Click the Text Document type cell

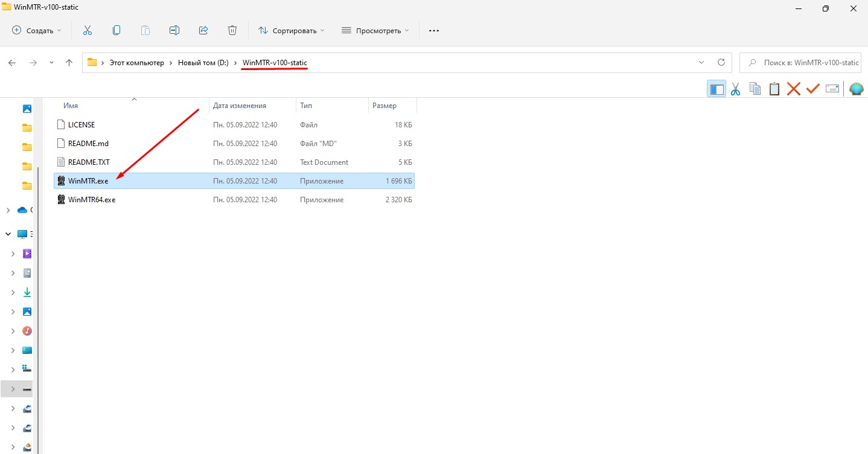pos(324,162)
